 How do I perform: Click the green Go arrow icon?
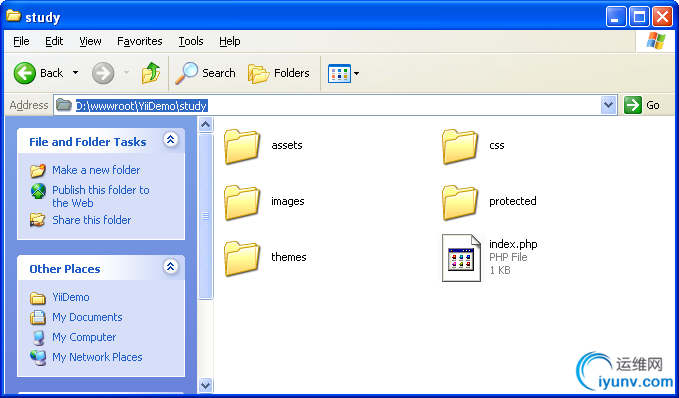[633, 105]
